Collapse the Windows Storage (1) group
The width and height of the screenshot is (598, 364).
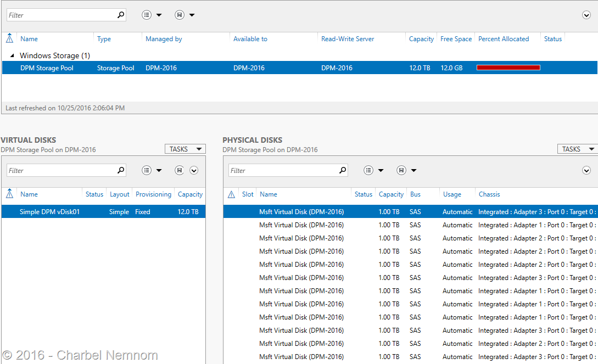point(12,55)
